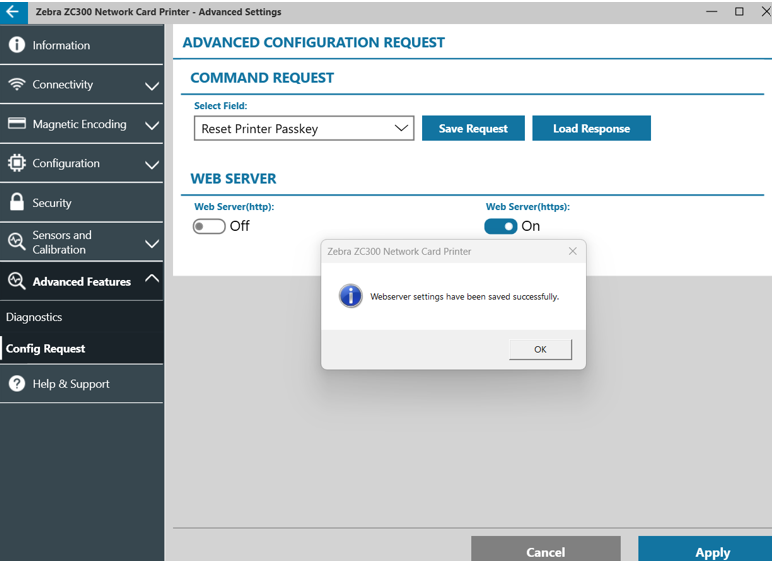This screenshot has width=772, height=561.
Task: Click the Configuration chip icon
Action: pos(16,163)
